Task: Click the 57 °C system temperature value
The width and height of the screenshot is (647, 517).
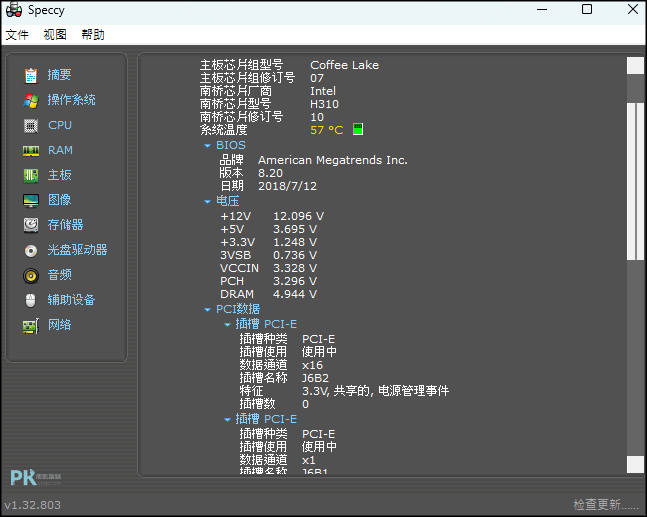Action: point(326,130)
